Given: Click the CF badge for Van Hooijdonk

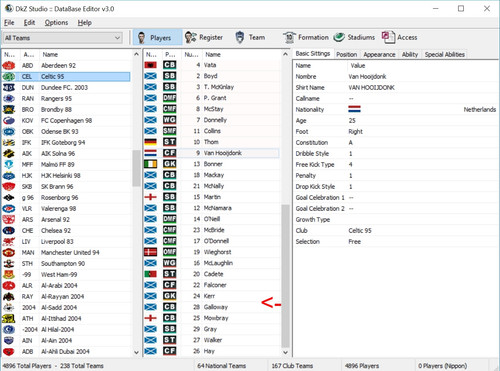Looking at the screenshot, I should pos(169,153).
